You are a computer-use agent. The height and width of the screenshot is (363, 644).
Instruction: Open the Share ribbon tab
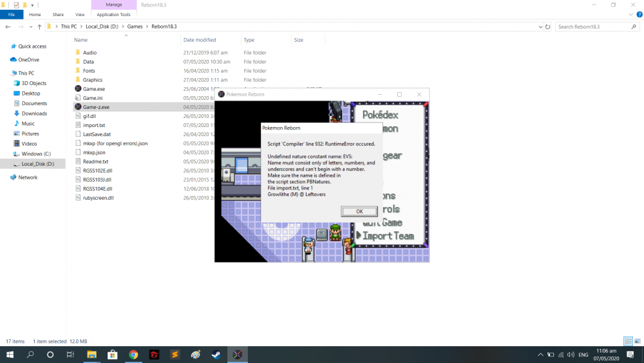(58, 14)
